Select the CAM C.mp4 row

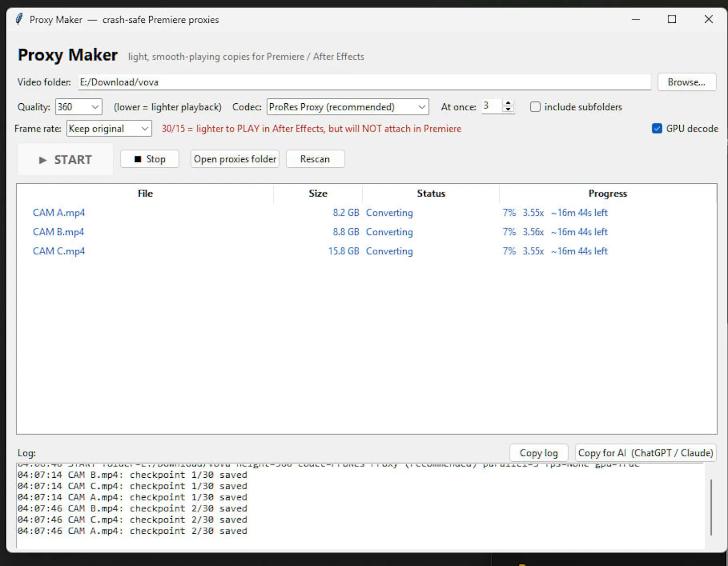tap(367, 251)
